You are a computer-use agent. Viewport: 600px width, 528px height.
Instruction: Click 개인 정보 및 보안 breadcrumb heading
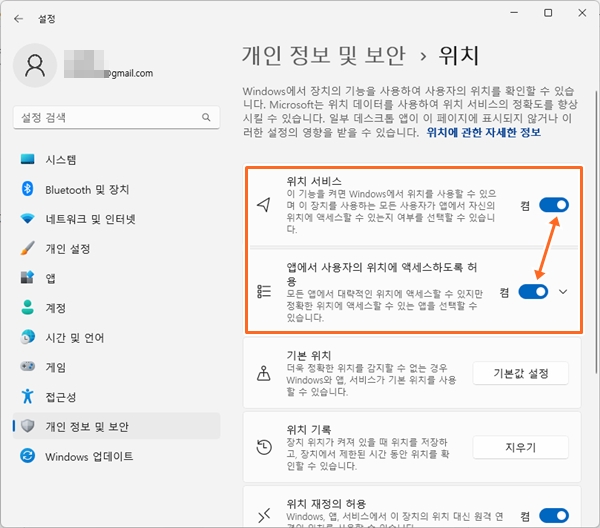pyautogui.click(x=323, y=56)
